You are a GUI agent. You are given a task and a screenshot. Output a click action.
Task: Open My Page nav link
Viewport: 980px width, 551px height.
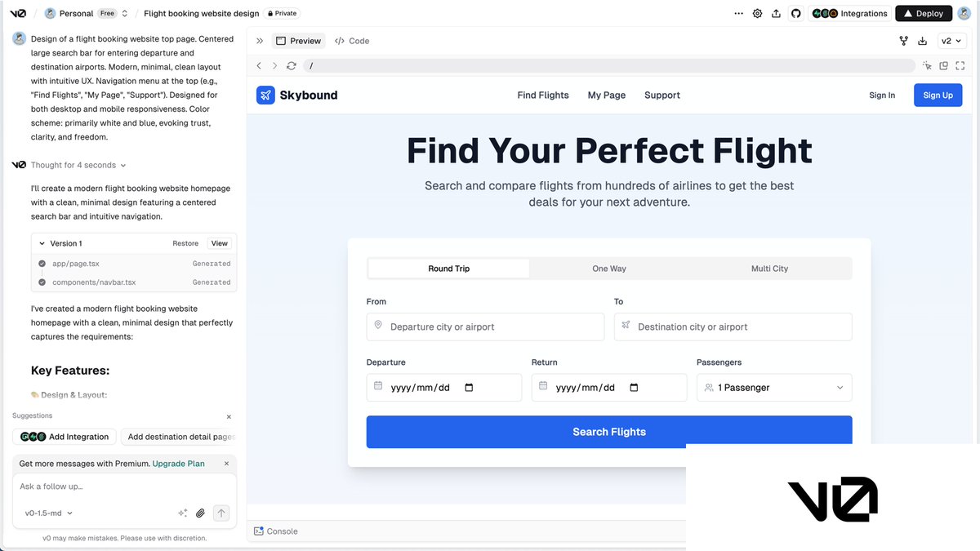pos(607,96)
